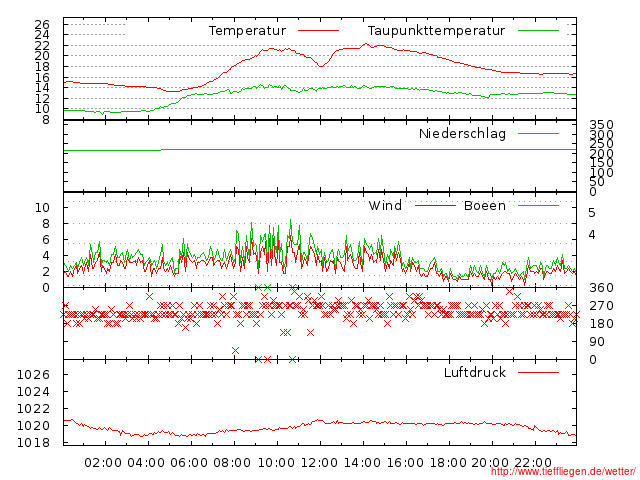Image resolution: width=640 pixels, height=480 pixels.
Task: Click the Niederschlag legend label
Action: coord(462,134)
